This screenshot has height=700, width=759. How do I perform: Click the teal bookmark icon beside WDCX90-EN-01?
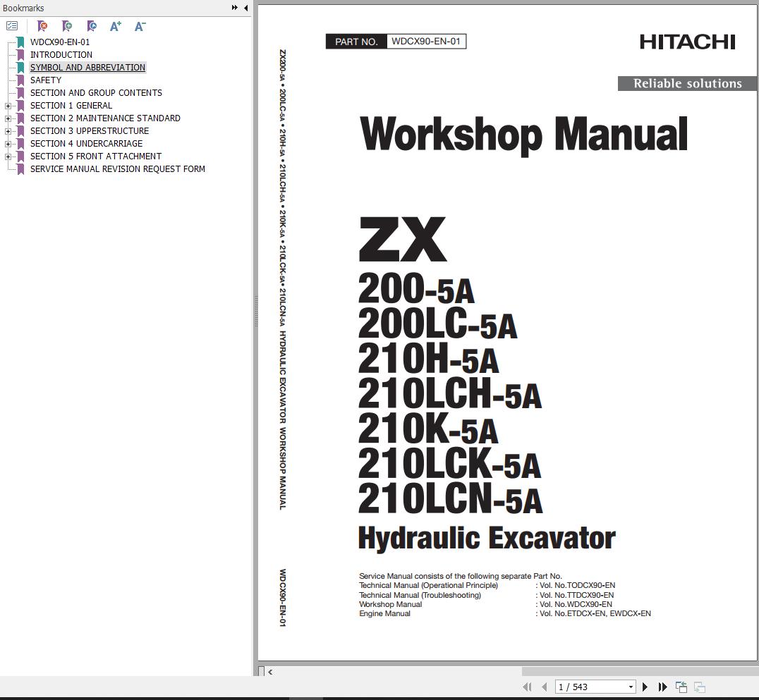click(21, 42)
